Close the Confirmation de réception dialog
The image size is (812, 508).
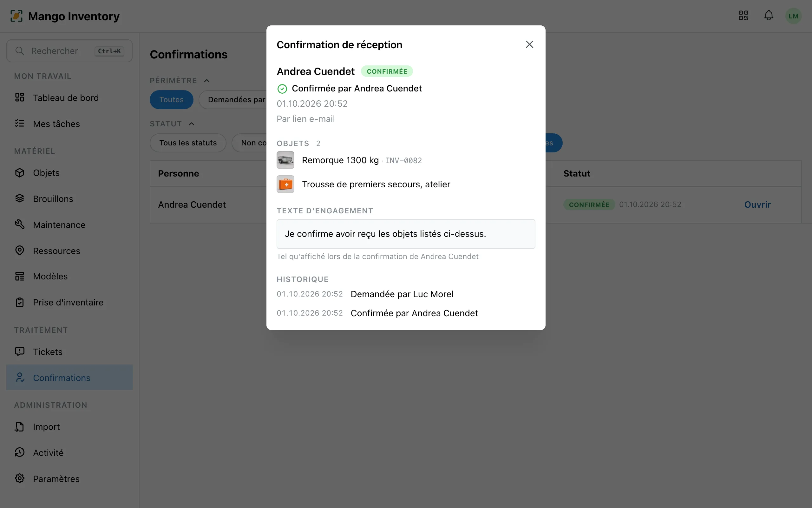click(x=529, y=44)
